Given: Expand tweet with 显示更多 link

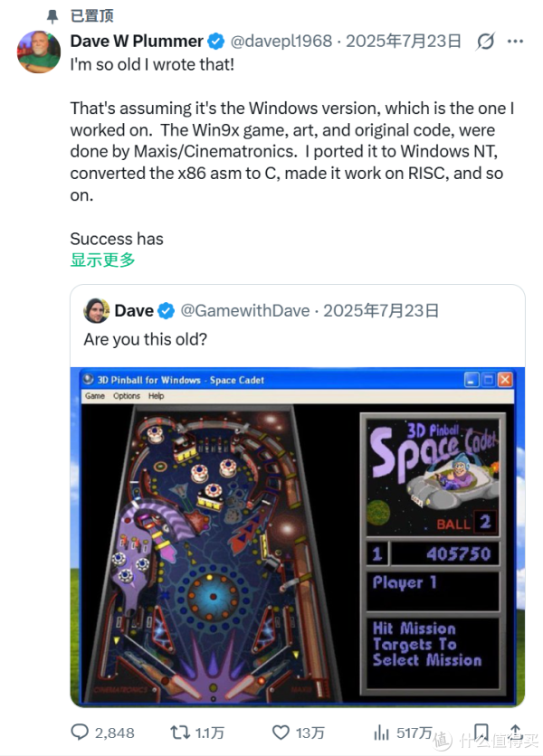Looking at the screenshot, I should point(102,260).
